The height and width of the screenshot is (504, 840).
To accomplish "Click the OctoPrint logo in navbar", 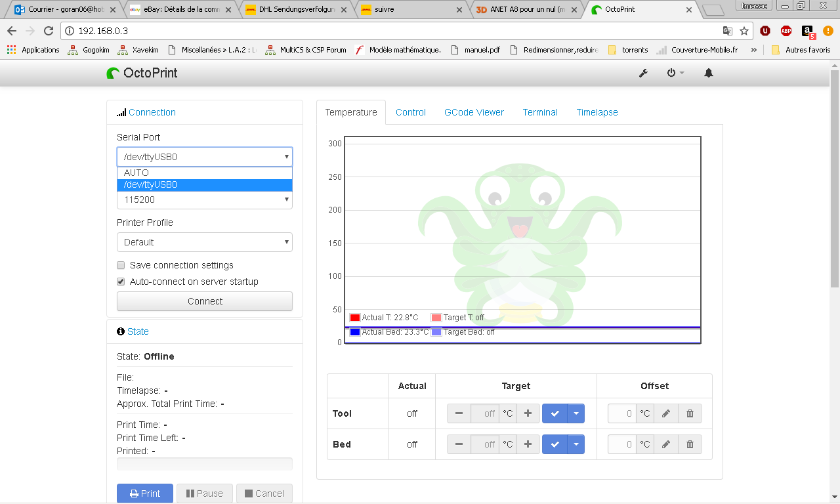I will click(x=142, y=73).
